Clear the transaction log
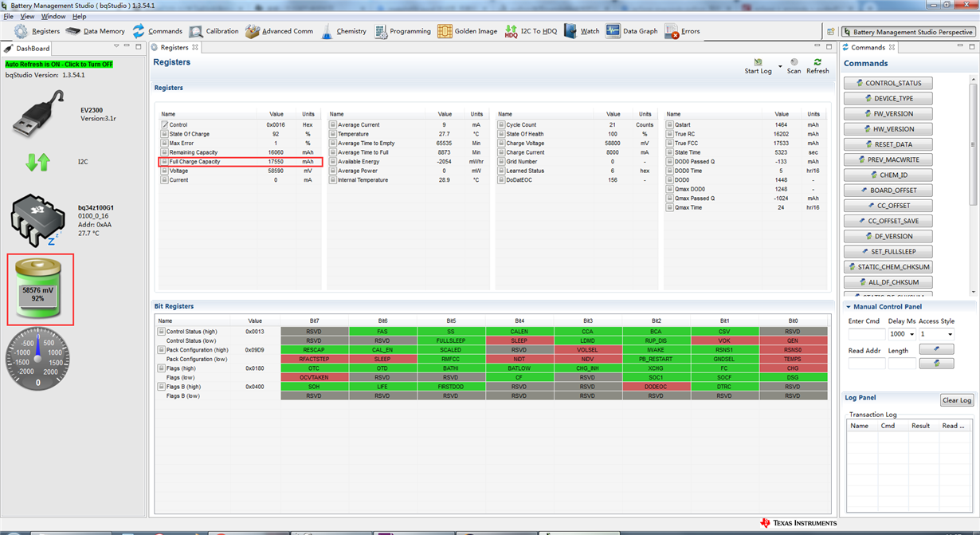This screenshot has width=980, height=535. click(956, 400)
